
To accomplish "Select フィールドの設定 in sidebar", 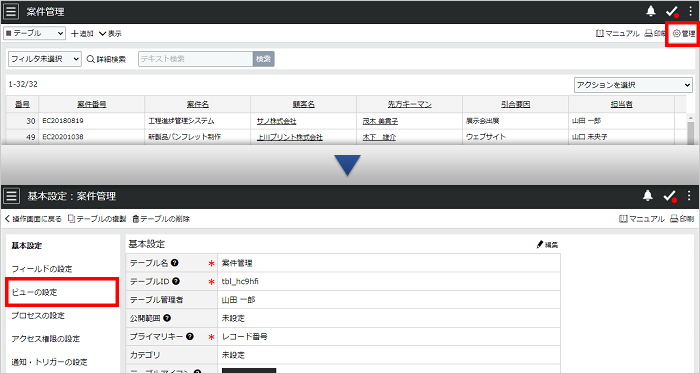I will point(42,269).
